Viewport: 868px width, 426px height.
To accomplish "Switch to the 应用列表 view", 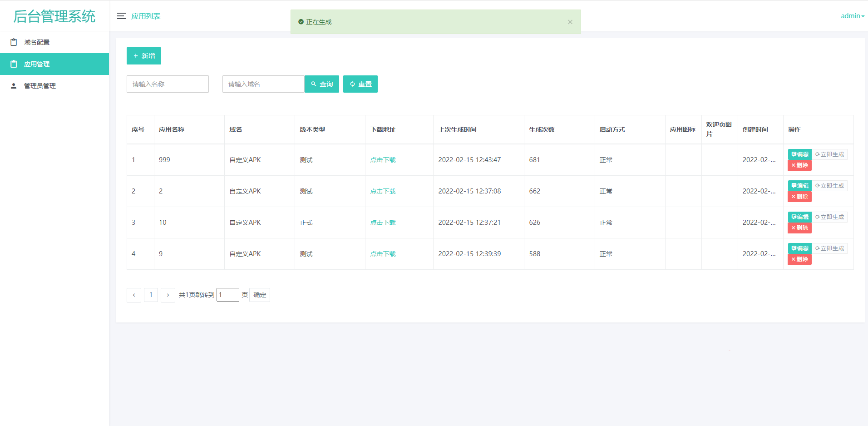I will pyautogui.click(x=146, y=16).
